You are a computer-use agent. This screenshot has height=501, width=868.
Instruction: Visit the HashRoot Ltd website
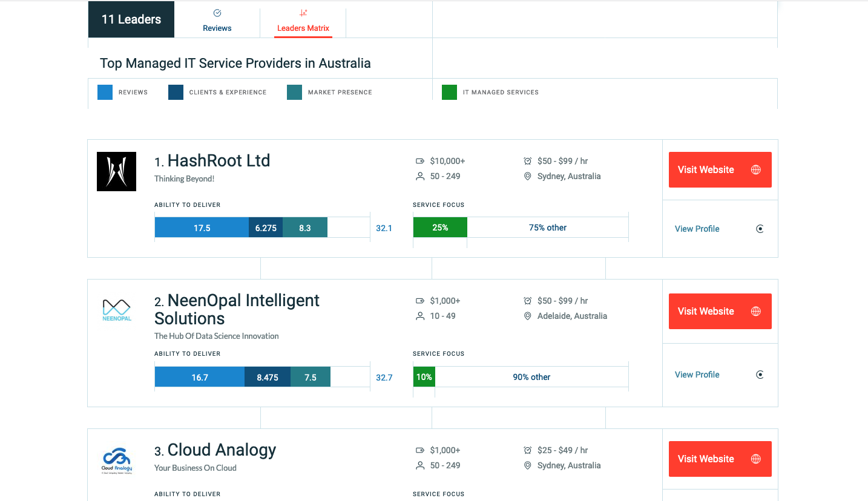(720, 169)
